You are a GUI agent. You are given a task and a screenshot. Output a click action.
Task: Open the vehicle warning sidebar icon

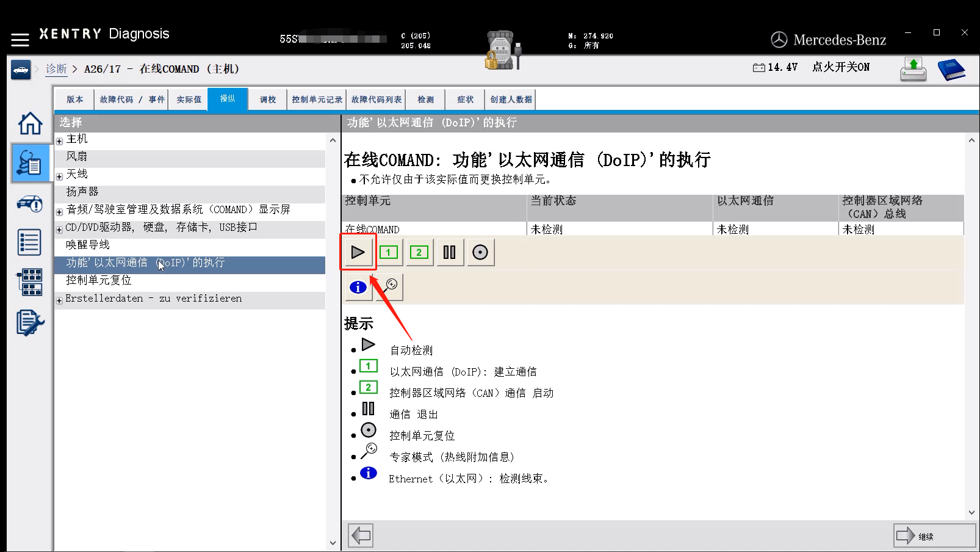(30, 203)
